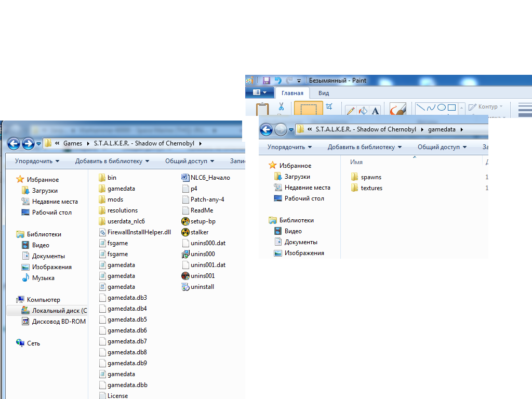Viewport: 532px width, 399px height.
Task: Pick the Oval shape in Paint
Action: 442,108
